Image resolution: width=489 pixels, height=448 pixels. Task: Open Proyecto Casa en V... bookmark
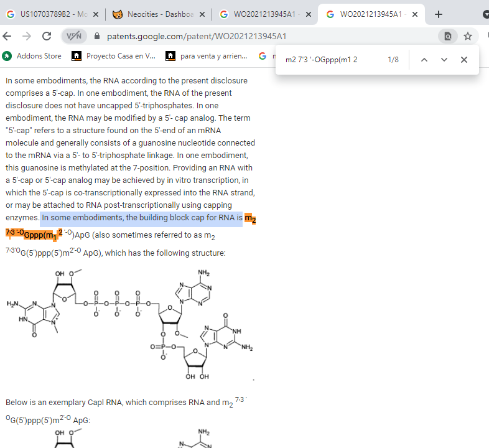coord(114,56)
